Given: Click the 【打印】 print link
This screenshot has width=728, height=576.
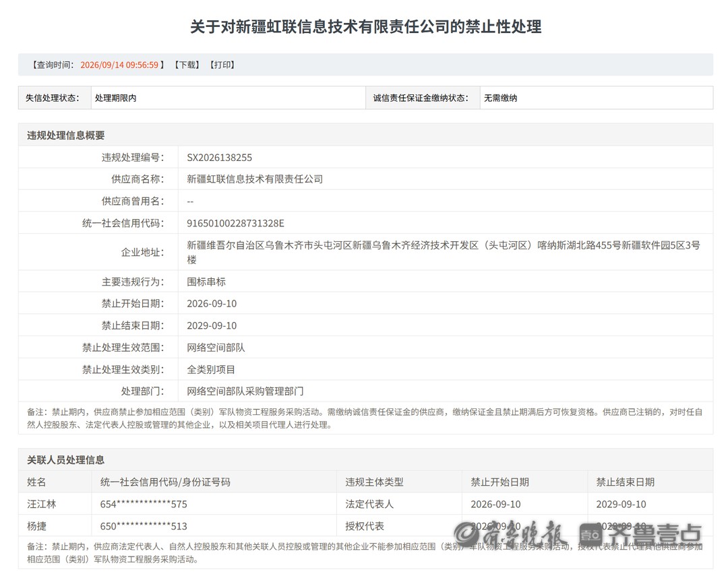Looking at the screenshot, I should pos(222,65).
